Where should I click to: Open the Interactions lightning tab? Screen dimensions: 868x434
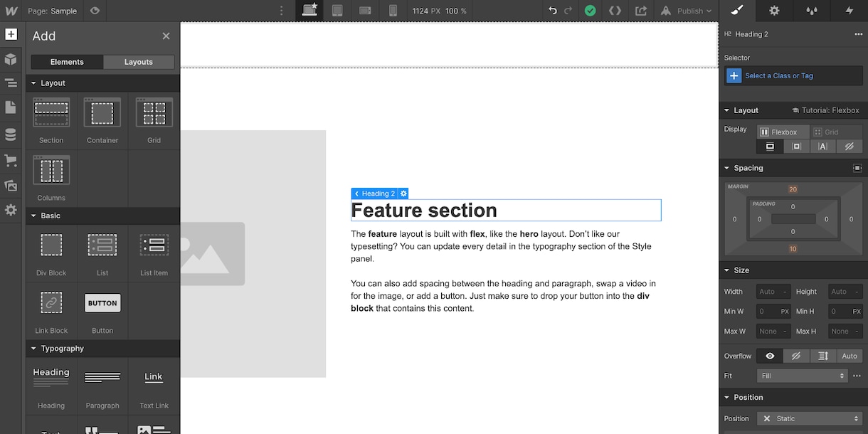(x=849, y=11)
